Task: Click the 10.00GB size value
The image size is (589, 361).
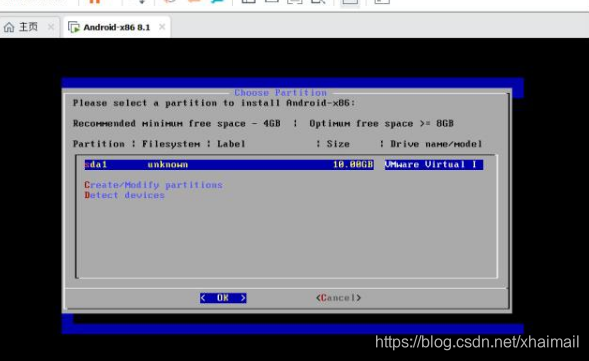Action: 353,165
